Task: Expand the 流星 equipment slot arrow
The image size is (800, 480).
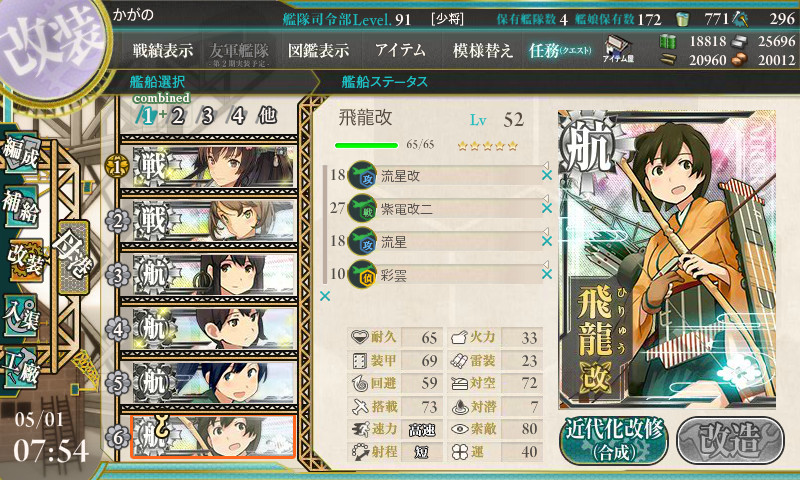Action: [x=545, y=232]
